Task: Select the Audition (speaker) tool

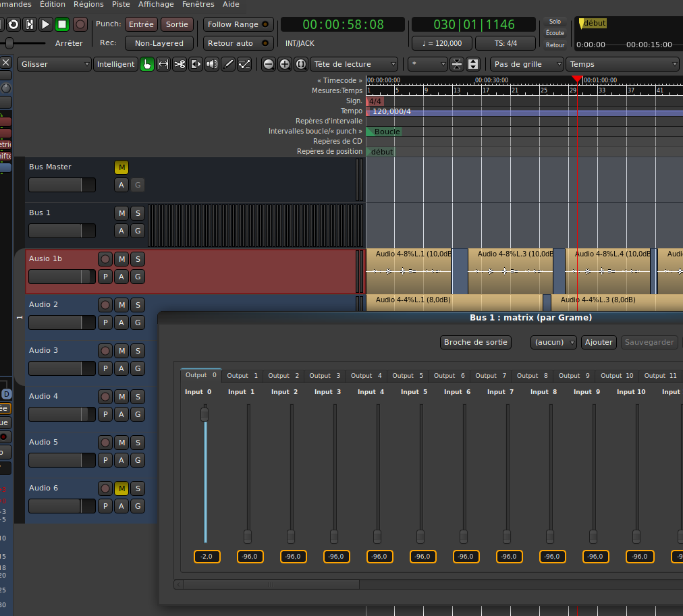Action: point(212,65)
